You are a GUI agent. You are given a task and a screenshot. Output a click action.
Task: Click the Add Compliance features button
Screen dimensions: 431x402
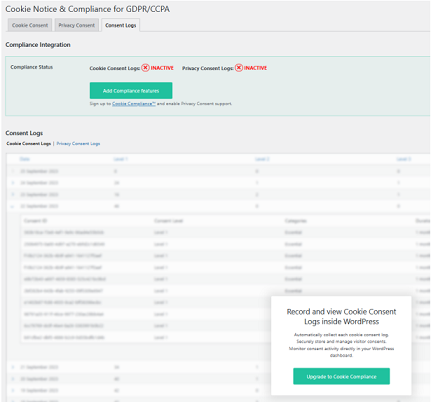click(x=131, y=91)
